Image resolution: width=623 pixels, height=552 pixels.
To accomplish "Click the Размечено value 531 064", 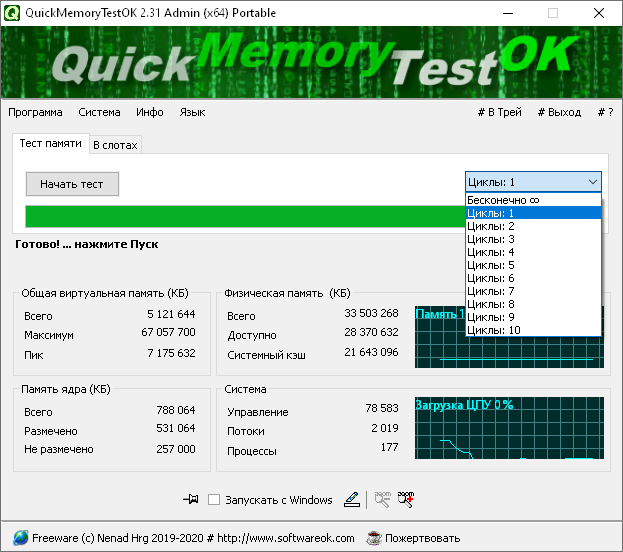I will [176, 428].
